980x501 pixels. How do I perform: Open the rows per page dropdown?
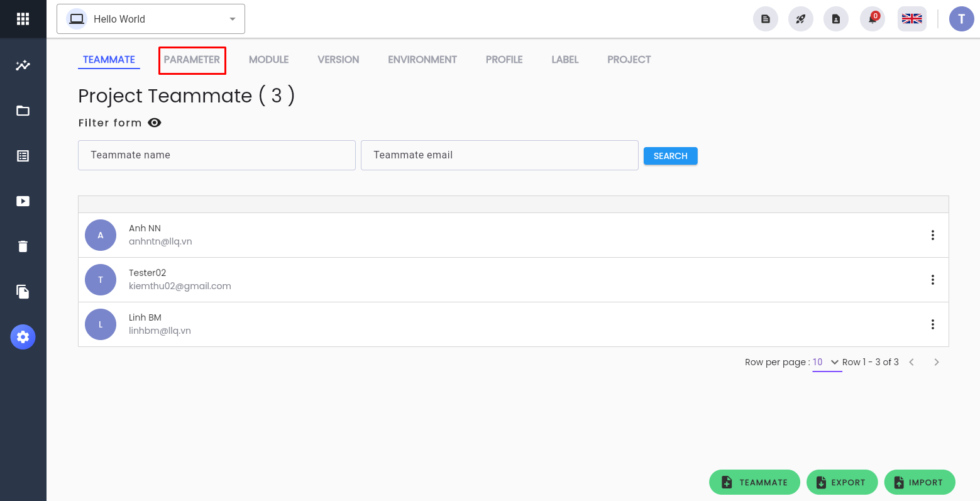tap(827, 362)
